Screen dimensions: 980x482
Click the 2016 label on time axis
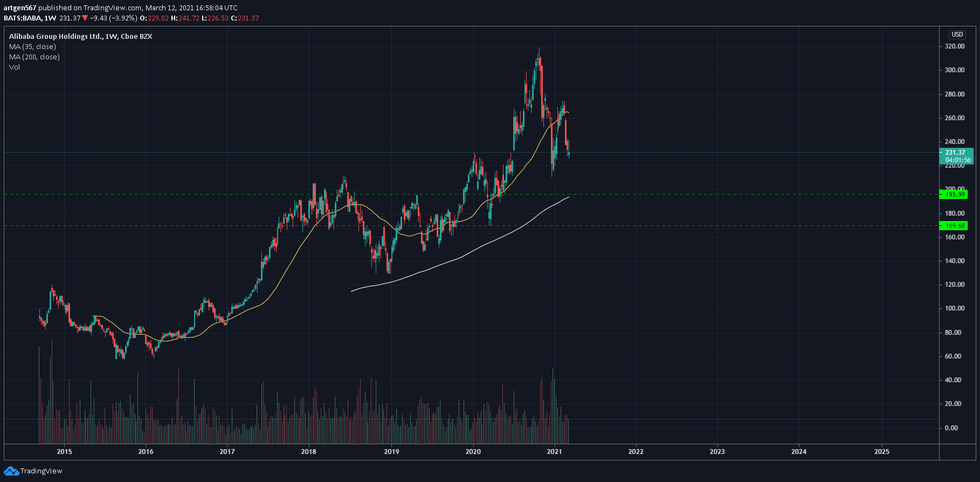click(146, 452)
